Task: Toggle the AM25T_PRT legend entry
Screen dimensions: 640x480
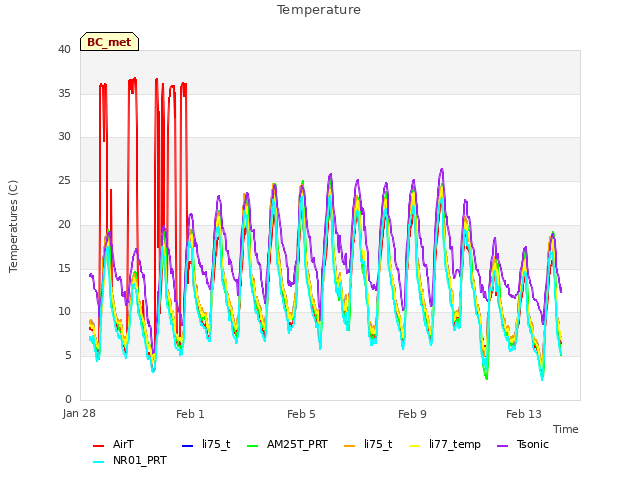Action: (x=287, y=444)
